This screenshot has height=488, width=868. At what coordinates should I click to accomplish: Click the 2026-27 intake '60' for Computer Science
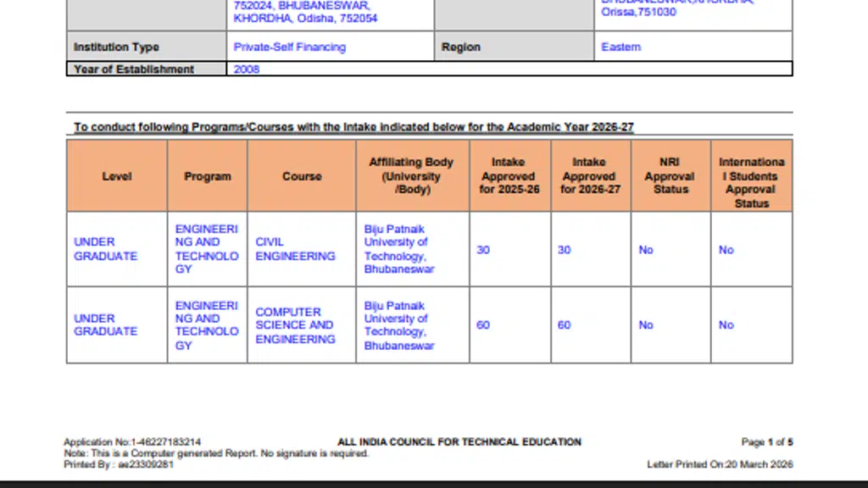point(564,324)
